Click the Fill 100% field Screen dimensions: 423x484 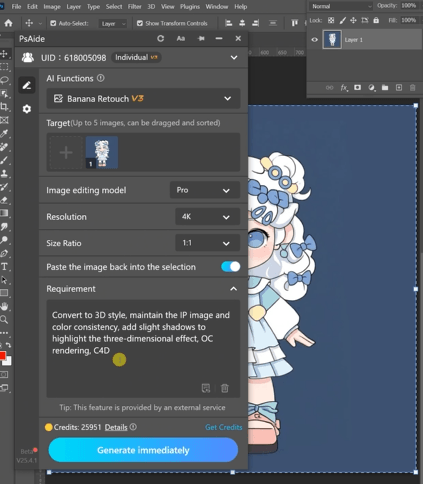point(408,20)
